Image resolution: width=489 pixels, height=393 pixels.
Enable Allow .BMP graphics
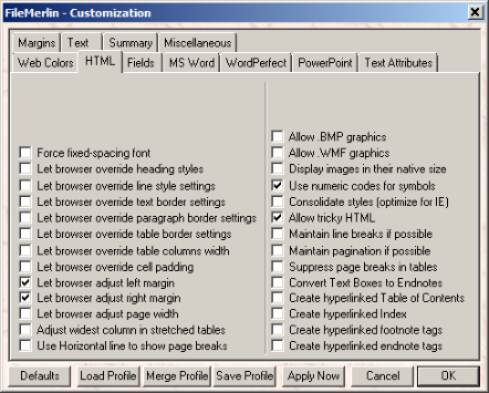(x=277, y=137)
